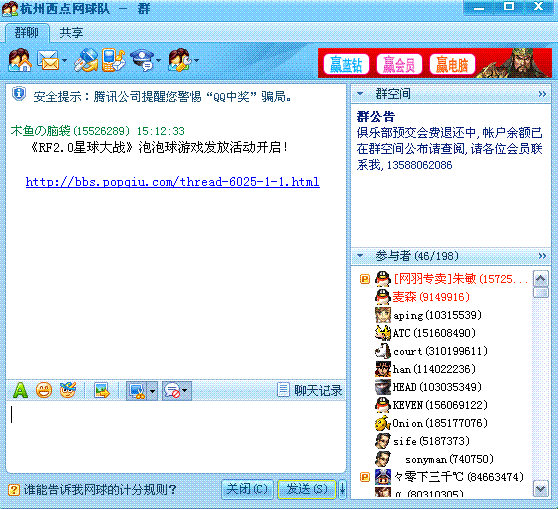Select member sonyman (740750)
The height and width of the screenshot is (509, 558).
[x=434, y=459]
